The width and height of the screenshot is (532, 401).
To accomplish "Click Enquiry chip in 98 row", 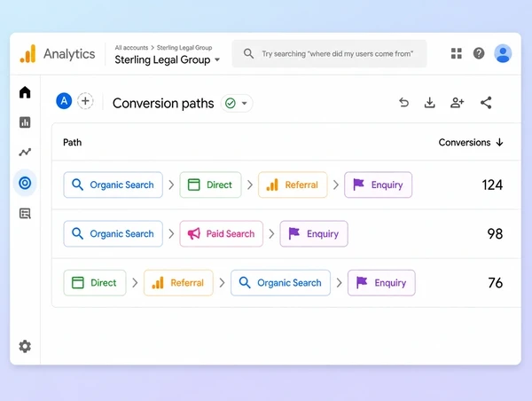I will click(314, 233).
